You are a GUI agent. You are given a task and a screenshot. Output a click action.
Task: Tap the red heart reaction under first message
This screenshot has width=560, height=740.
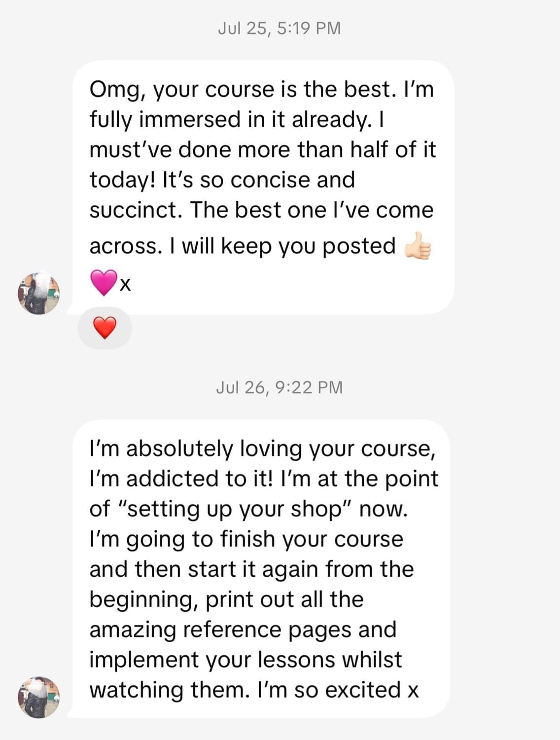(x=105, y=328)
